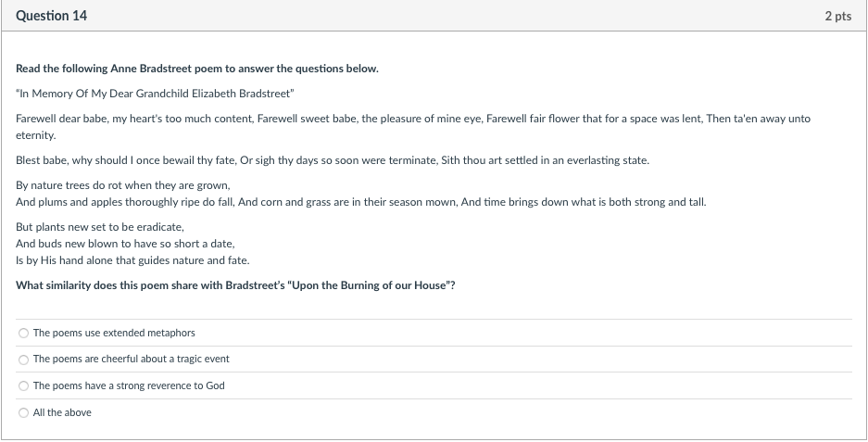The image size is (868, 442).
Task: Click the line 'Is by His hand alone'
Action: 132,259
